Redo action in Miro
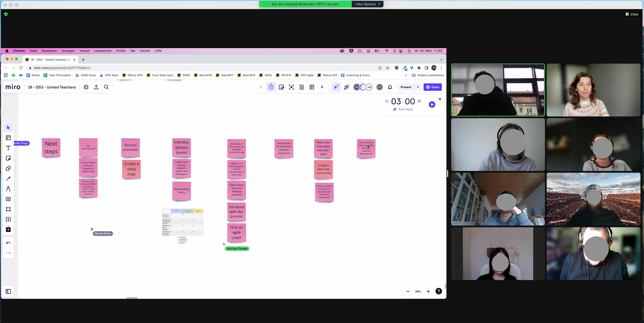Viewport: 644px width, 323px height. (8, 253)
